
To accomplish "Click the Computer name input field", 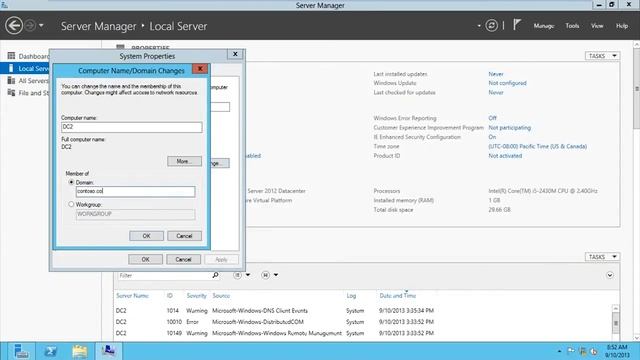I will pos(131,127).
